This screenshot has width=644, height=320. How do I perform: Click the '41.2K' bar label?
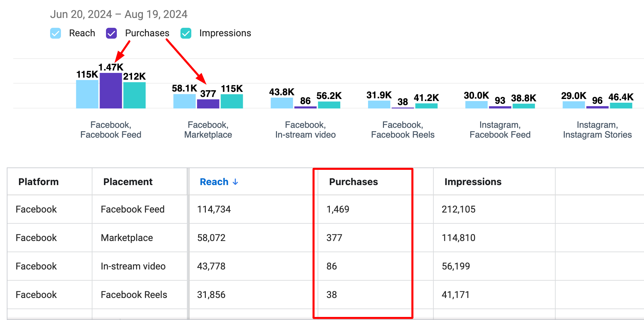tap(426, 98)
